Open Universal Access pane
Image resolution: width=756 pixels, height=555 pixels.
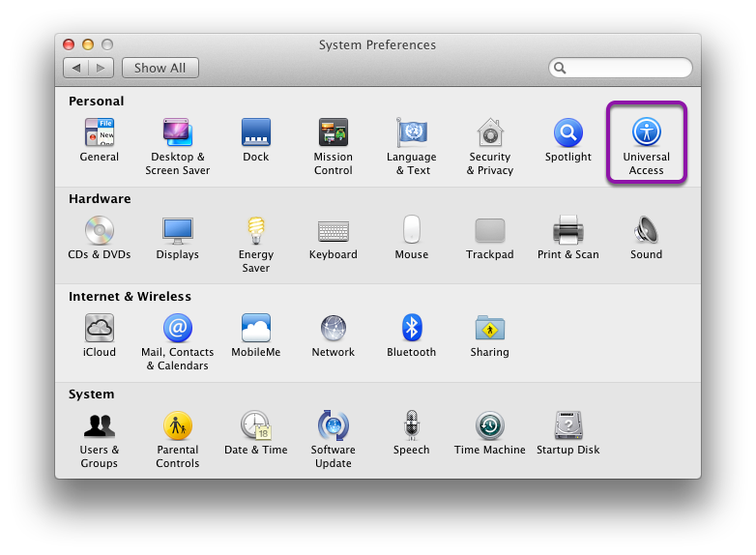click(x=647, y=147)
